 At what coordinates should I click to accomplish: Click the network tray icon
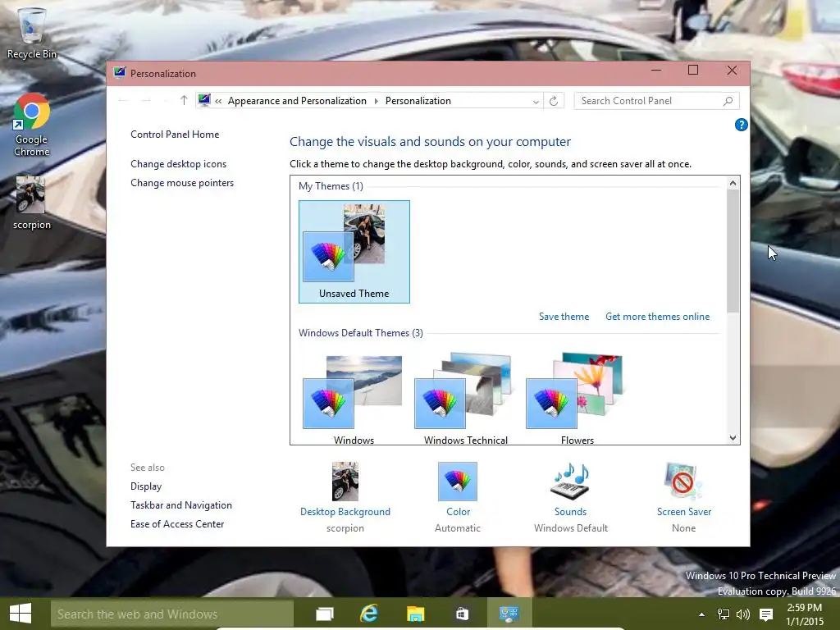coord(724,614)
